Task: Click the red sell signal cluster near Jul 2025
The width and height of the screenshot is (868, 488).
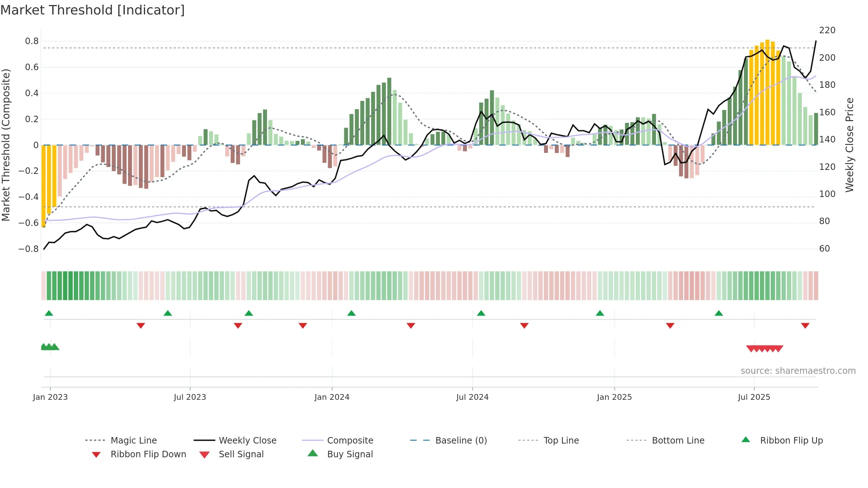Action: click(x=765, y=349)
